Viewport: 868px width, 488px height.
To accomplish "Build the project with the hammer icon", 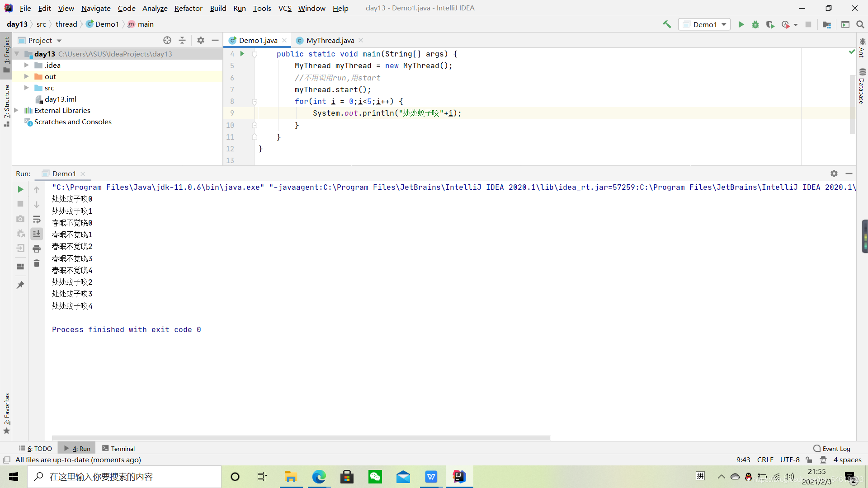I will (667, 24).
